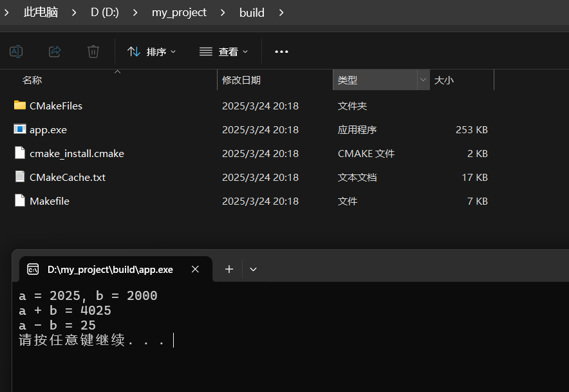Click 文本文档 type cell

click(357, 177)
